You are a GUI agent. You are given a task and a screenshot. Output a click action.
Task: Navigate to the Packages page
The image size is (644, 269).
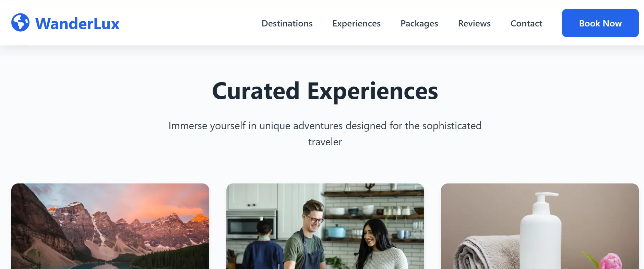[x=419, y=23]
